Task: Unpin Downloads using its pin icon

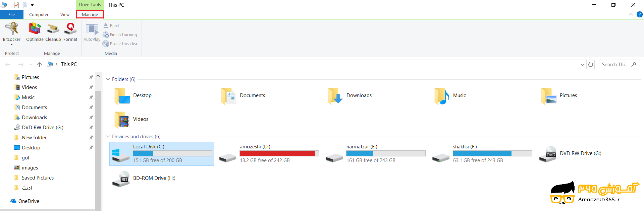Action: tap(91, 118)
